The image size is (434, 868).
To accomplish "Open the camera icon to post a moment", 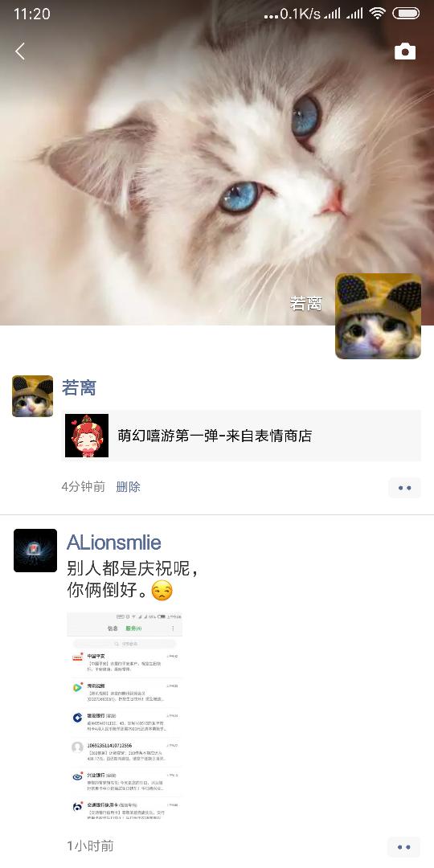I will coord(404,51).
